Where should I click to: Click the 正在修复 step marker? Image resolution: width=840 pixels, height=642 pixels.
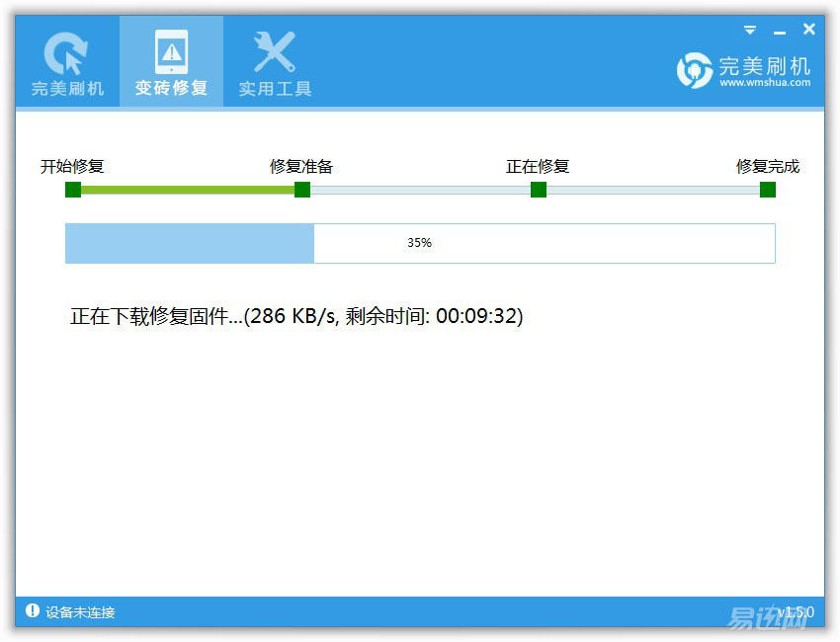[539, 190]
